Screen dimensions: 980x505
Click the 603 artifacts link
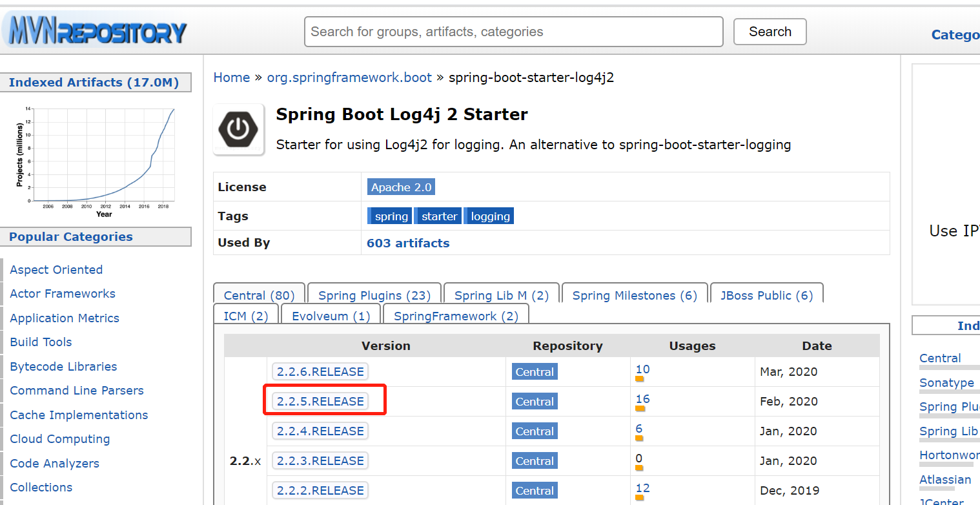408,243
